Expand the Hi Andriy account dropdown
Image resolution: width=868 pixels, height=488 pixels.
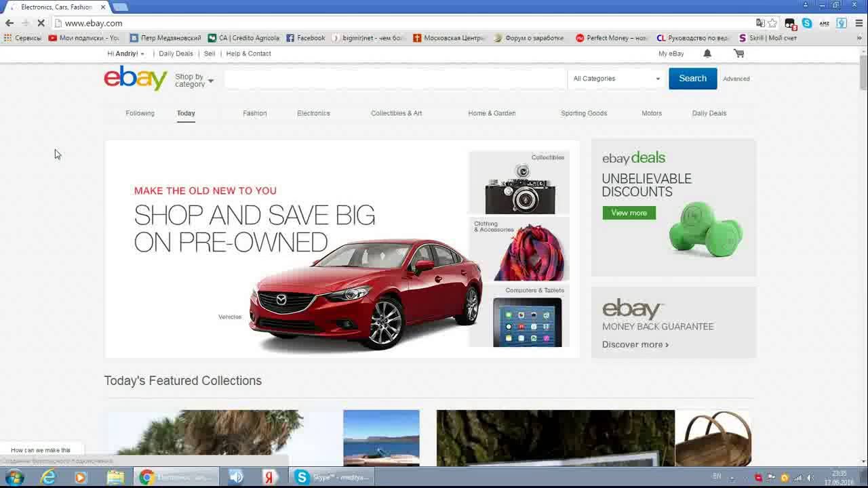pyautogui.click(x=125, y=54)
